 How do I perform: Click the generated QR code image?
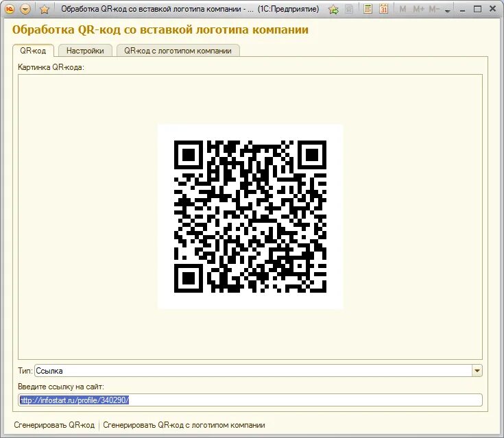250,217
